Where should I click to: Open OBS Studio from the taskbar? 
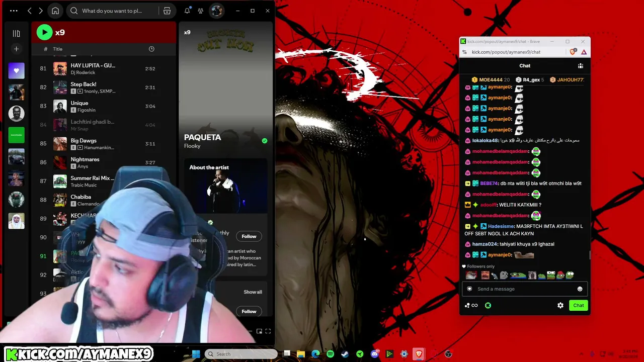click(x=448, y=354)
